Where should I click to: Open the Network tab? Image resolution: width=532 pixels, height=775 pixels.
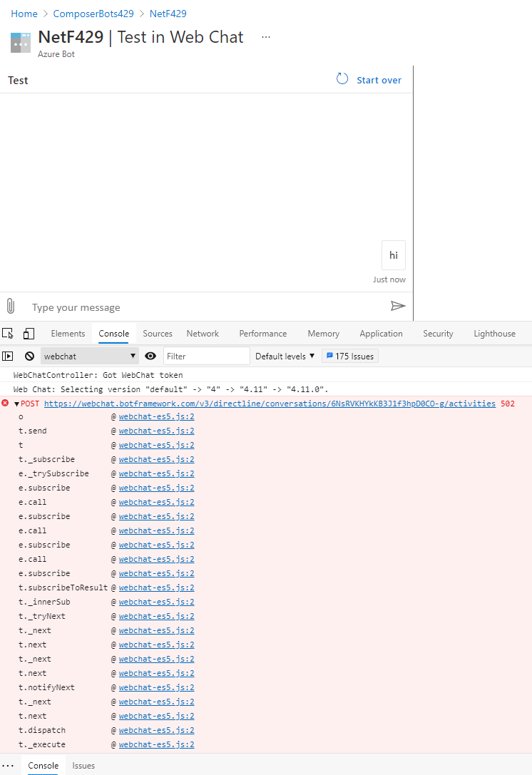(x=203, y=334)
